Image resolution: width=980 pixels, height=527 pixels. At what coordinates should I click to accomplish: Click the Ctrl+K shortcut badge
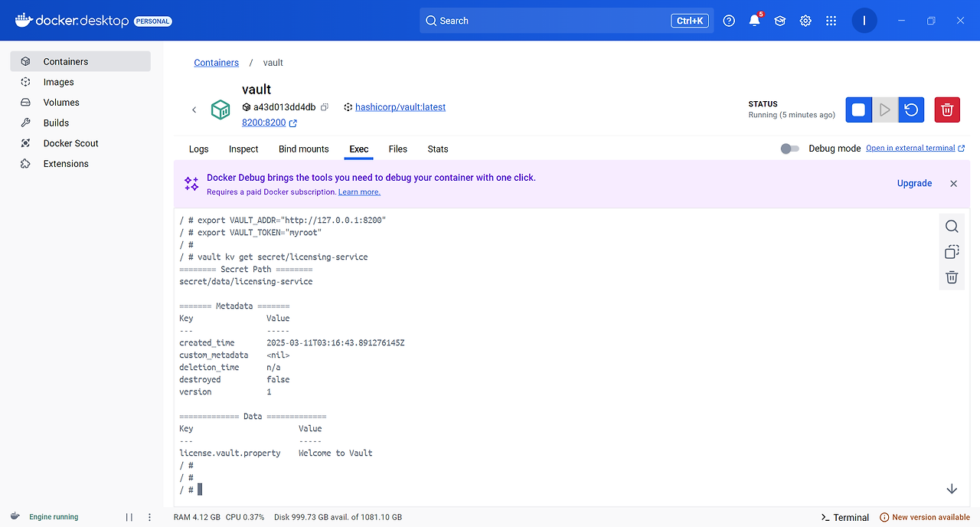[690, 21]
